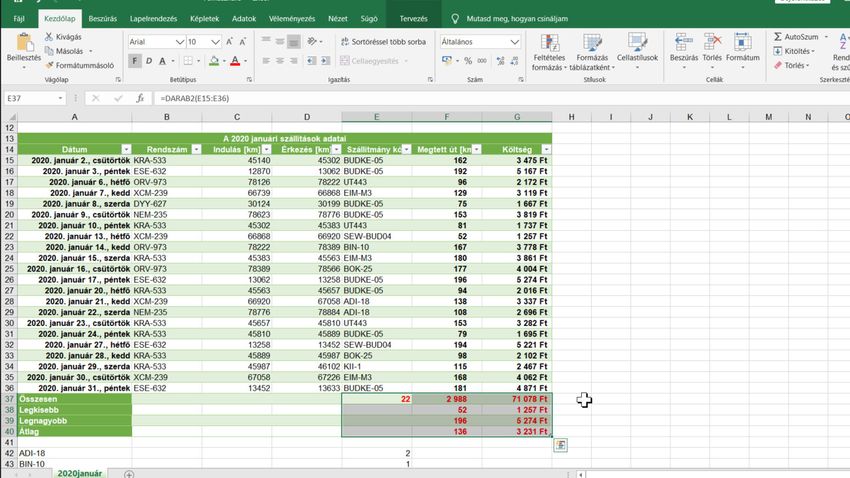Screen dimensions: 850x478
Task: Open the Fájl menu
Action: 19,18
